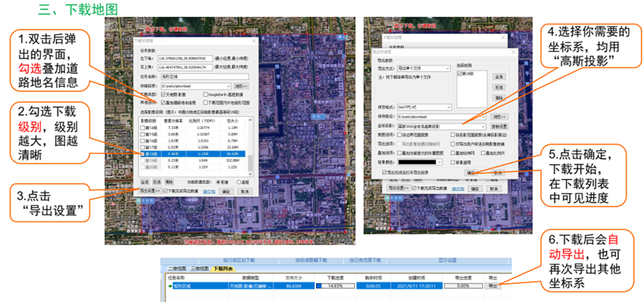
Task: Click the 参数设置 button
Action: (499, 126)
